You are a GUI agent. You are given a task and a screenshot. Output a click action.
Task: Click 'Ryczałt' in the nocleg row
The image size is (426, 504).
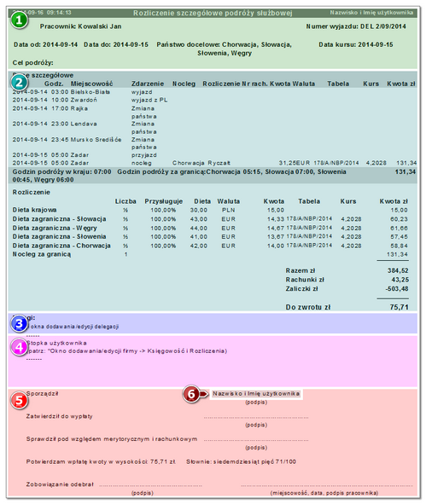[219, 163]
